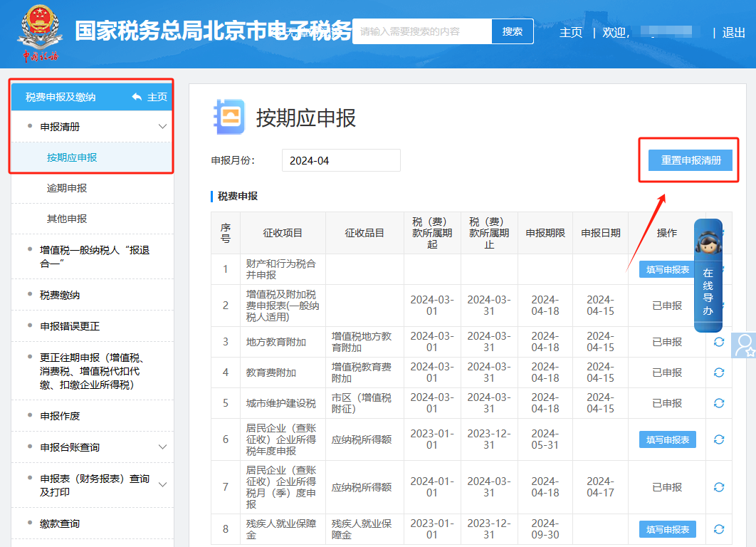756x547 pixels.
Task: Click the 申报日期 column header
Action: (x=600, y=233)
